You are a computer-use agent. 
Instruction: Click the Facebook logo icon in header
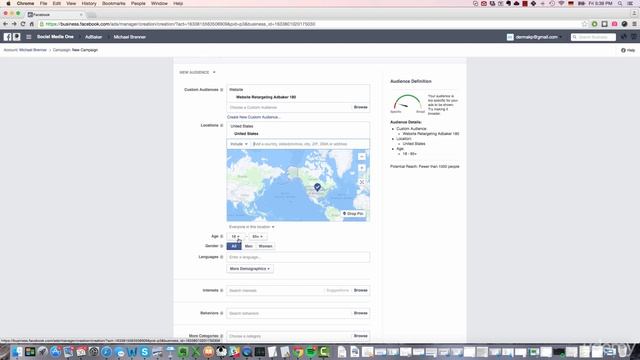7,37
